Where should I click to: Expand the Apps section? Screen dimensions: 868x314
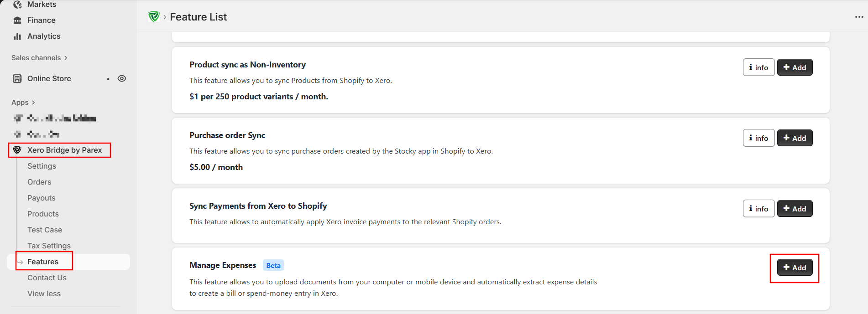click(x=23, y=103)
